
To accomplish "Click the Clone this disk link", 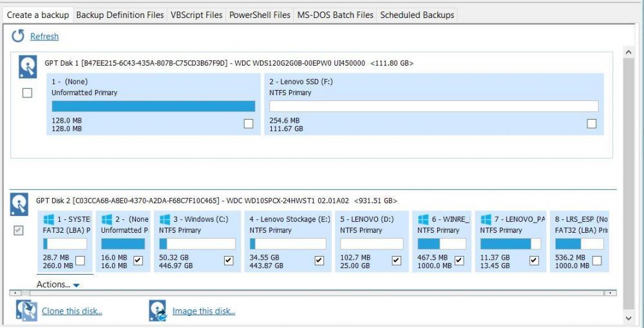I will click(71, 311).
